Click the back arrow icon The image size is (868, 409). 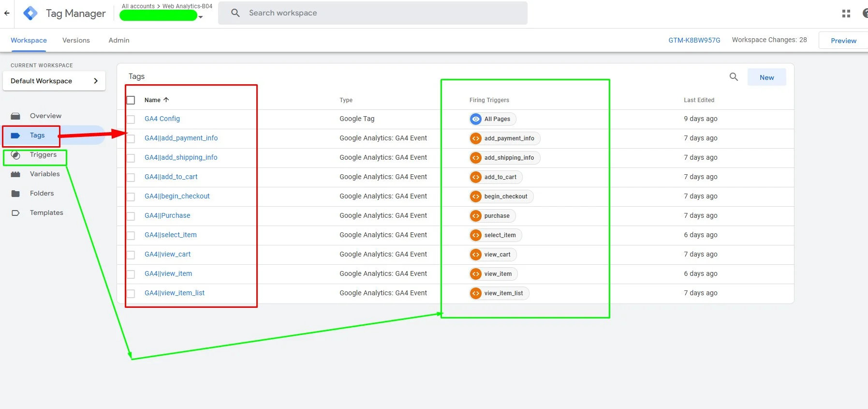[7, 13]
